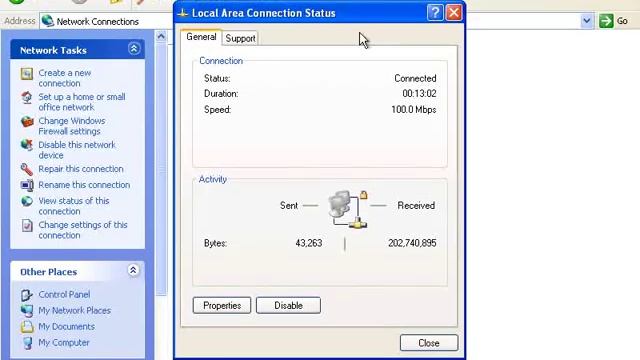The width and height of the screenshot is (640, 360).
Task: Click the Network Tasks panel header text
Action: 53,50
